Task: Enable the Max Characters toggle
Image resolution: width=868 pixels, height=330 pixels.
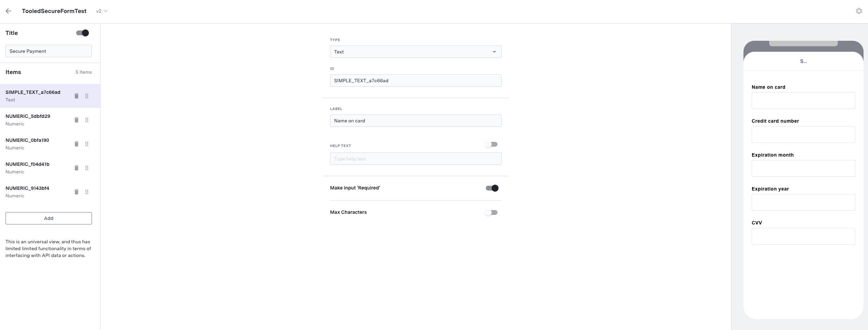Action: click(x=491, y=212)
